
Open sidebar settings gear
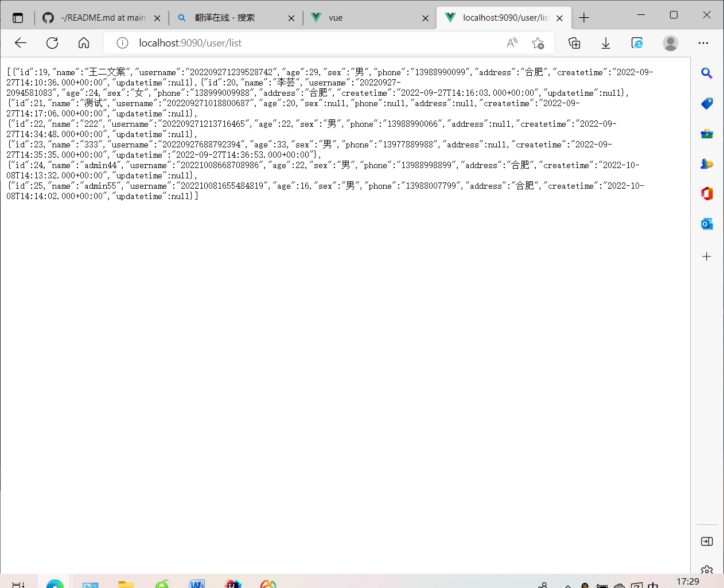(x=707, y=571)
